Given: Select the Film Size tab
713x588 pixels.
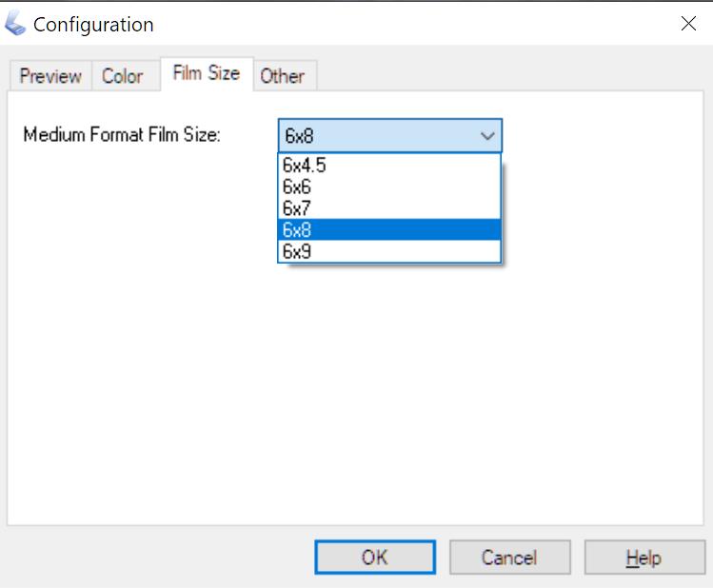Looking at the screenshot, I should click(x=206, y=73).
